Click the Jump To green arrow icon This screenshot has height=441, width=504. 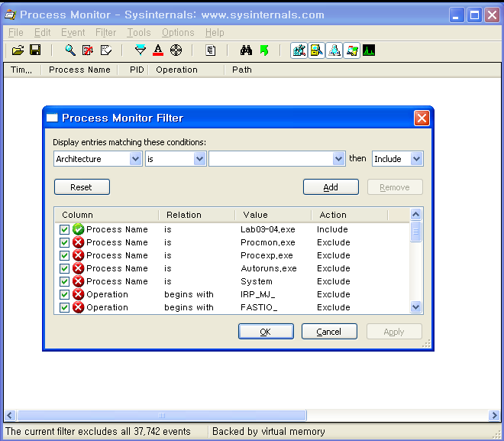264,50
